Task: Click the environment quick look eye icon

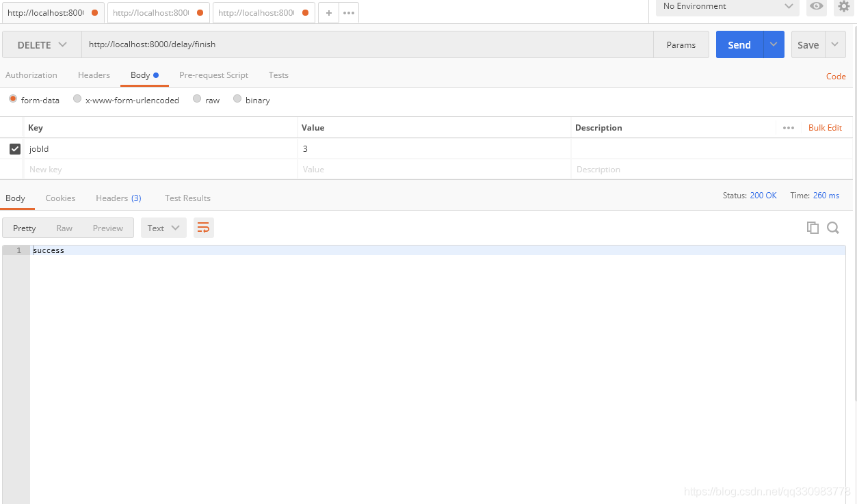Action: [x=816, y=6]
